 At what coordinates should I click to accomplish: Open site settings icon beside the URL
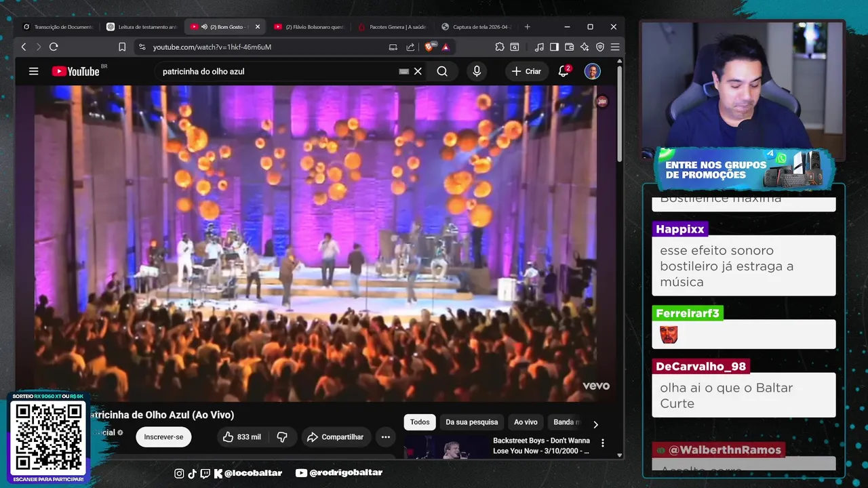pyautogui.click(x=142, y=47)
